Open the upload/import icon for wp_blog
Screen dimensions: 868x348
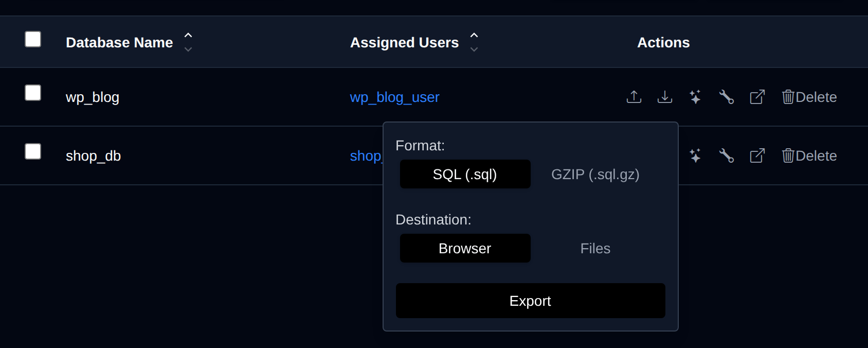click(x=634, y=97)
